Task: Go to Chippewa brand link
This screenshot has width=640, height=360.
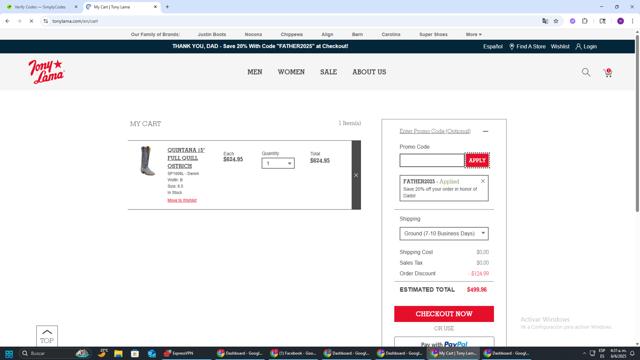Action: [x=291, y=34]
